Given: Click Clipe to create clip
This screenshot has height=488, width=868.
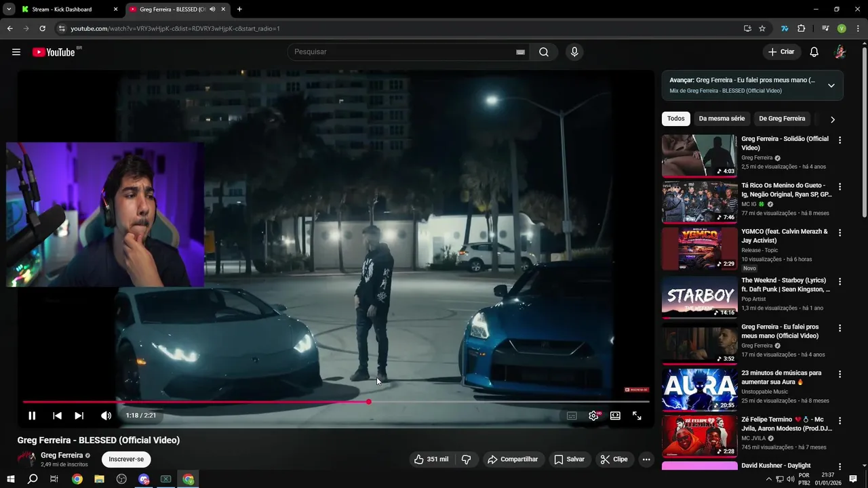Looking at the screenshot, I should click(x=614, y=459).
